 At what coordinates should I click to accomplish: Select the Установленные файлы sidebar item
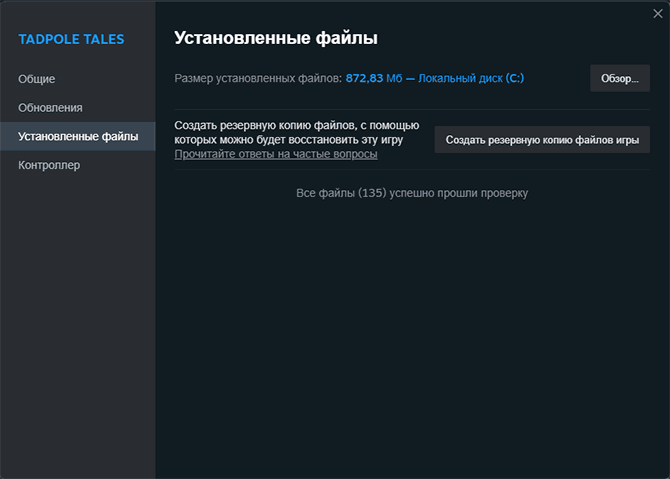click(x=78, y=136)
